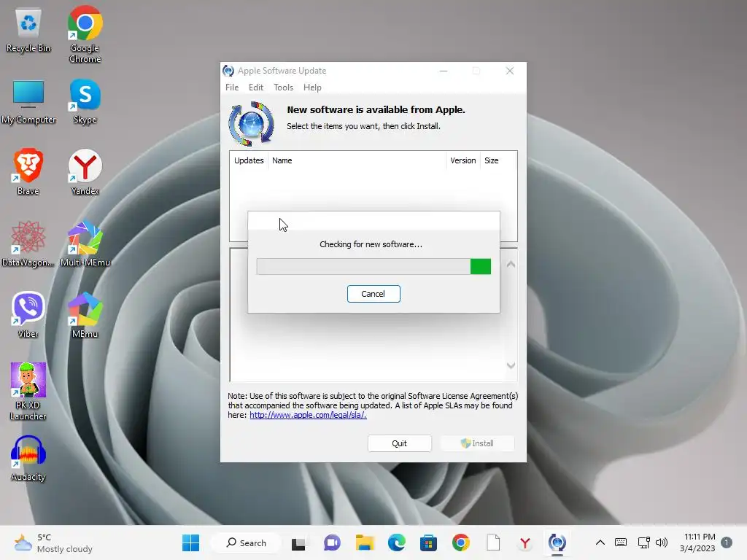
Task: Select the Viber desktop icon
Action: [28, 315]
